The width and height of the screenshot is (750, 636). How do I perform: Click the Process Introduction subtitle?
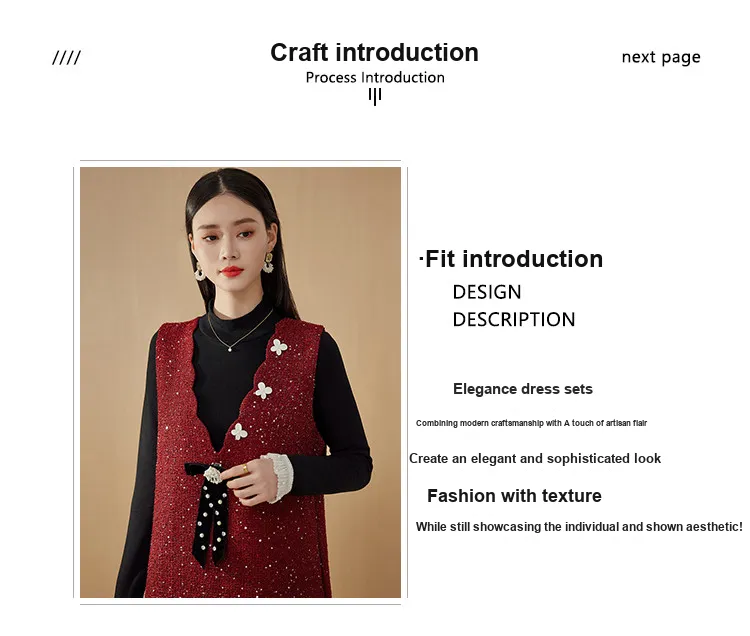(x=375, y=77)
